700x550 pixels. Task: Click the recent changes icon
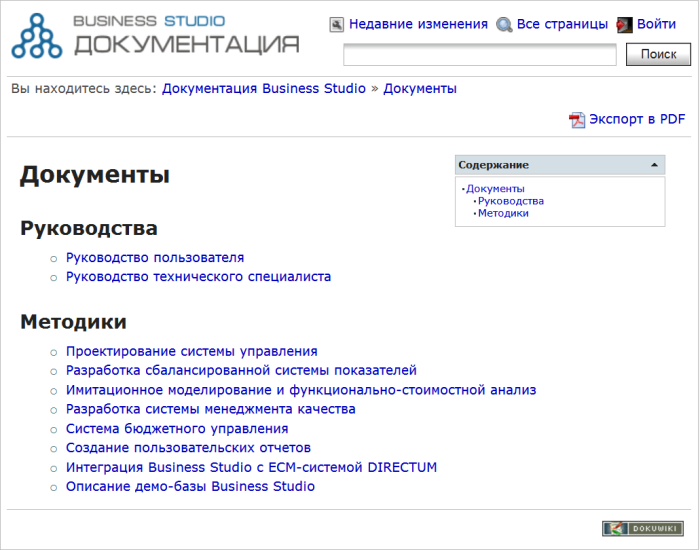coord(337,25)
